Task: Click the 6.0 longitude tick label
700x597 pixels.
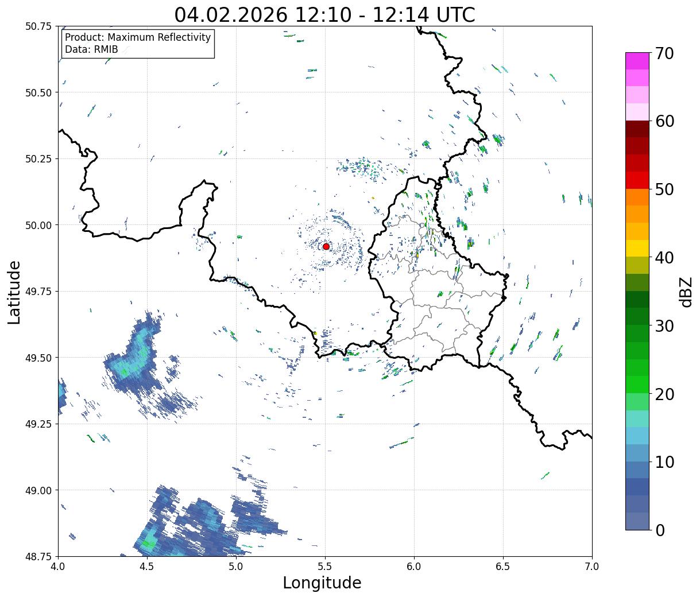Action: pyautogui.click(x=414, y=567)
